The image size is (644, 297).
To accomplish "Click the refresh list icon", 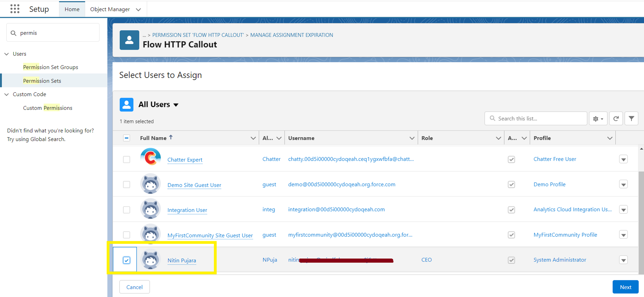I will [616, 118].
